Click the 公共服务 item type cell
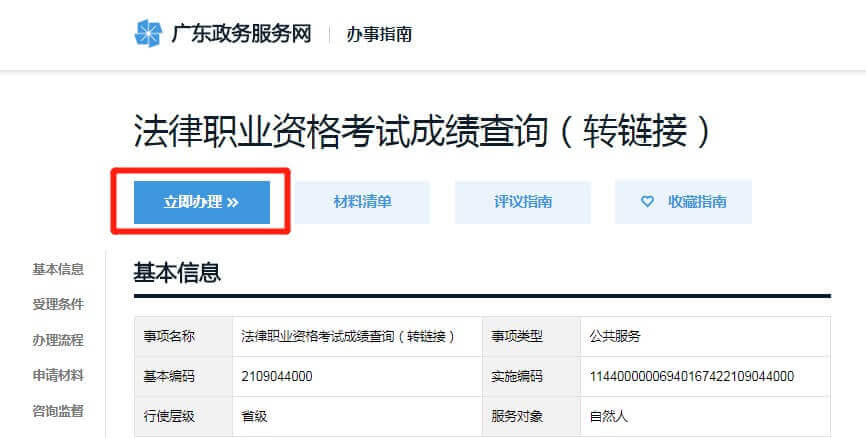The image size is (866, 438). click(x=616, y=336)
